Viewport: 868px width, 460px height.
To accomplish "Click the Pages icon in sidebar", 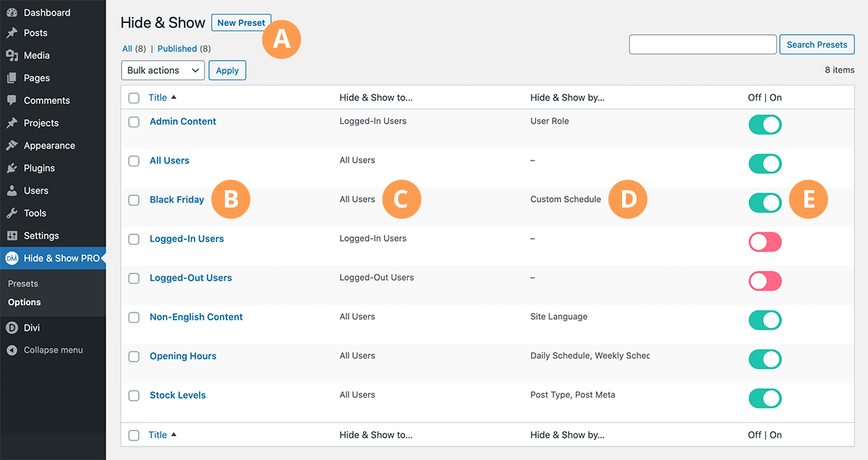I will (12, 78).
